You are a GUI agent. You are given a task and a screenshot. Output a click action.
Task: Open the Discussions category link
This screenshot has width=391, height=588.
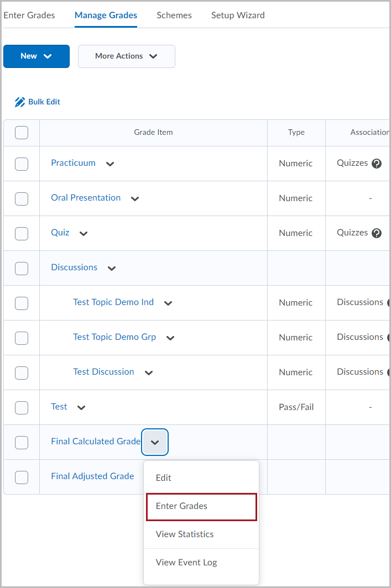[x=74, y=267]
